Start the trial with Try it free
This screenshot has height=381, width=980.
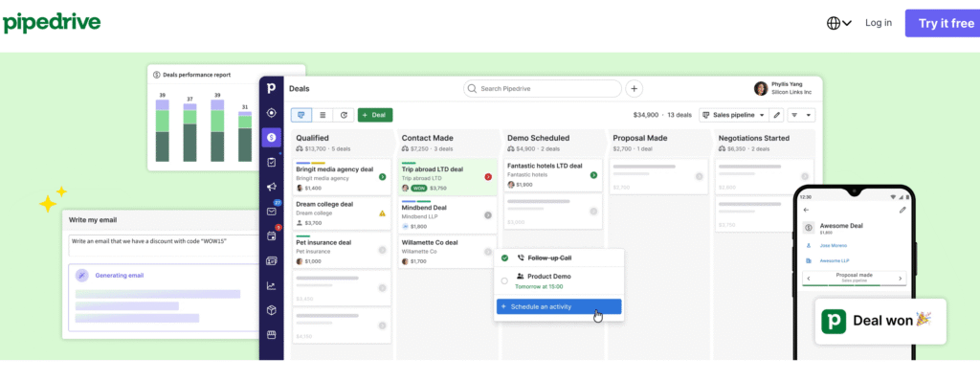tap(943, 23)
